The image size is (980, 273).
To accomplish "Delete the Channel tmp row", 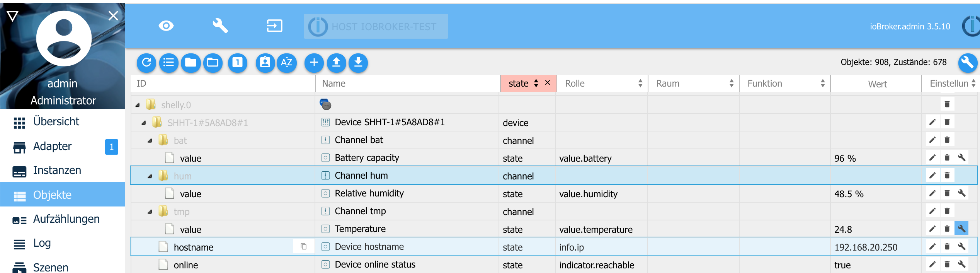I will [947, 211].
